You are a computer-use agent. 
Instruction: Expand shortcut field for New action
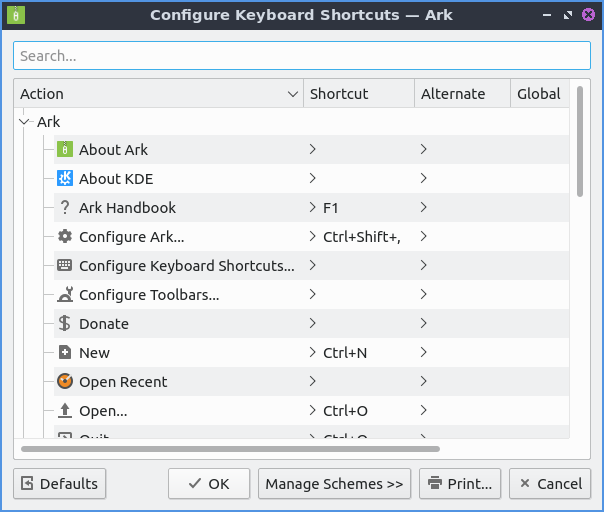coord(313,353)
